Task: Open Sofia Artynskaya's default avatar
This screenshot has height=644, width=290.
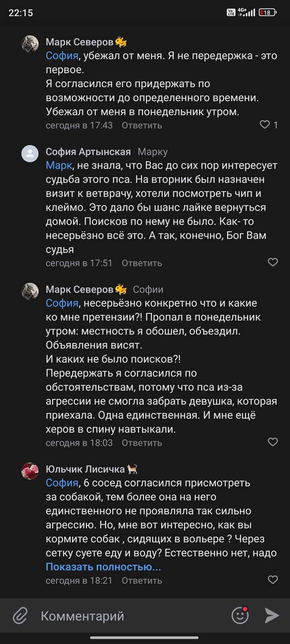Action: [x=30, y=154]
